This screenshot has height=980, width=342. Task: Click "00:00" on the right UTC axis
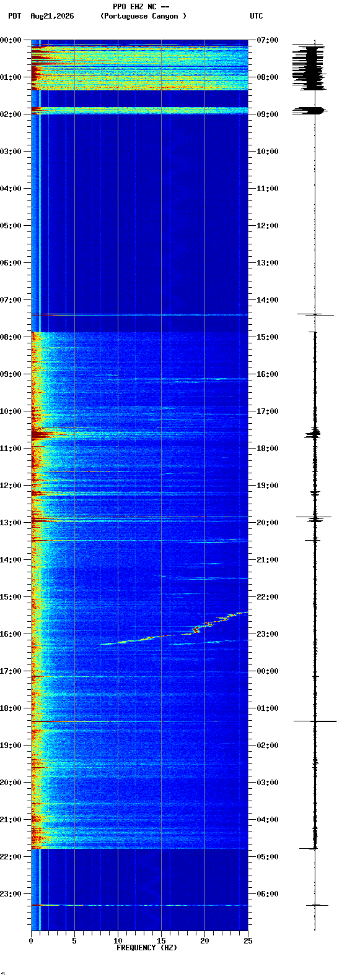(268, 671)
